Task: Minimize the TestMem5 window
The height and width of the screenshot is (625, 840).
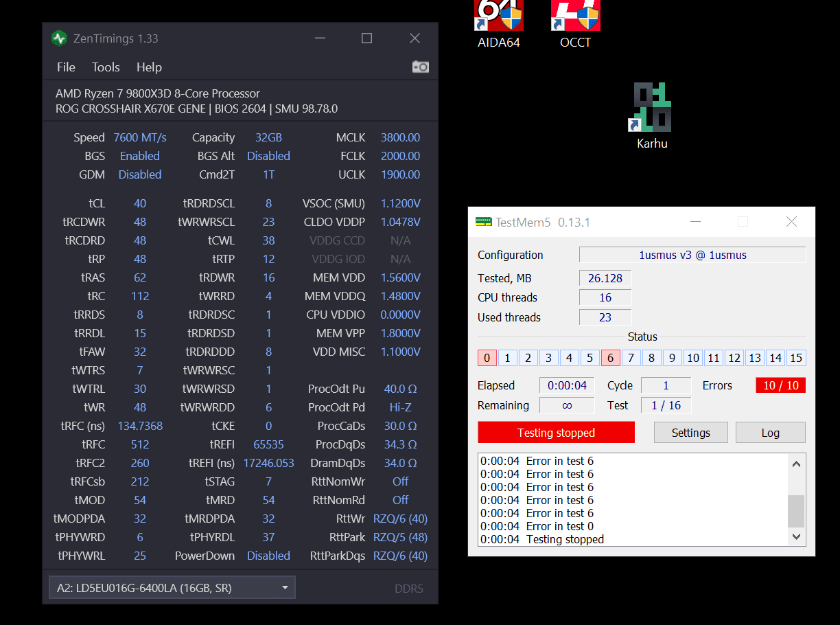Action: click(x=696, y=222)
